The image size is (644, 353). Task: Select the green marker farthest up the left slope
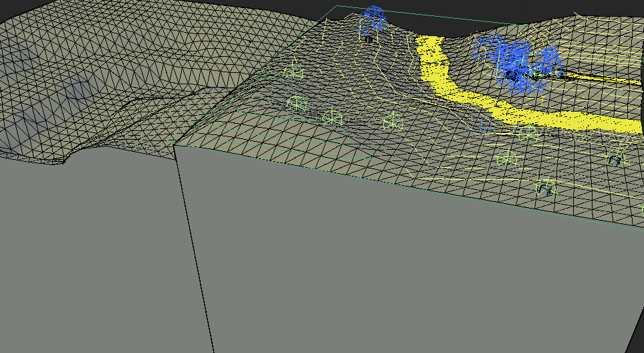[292, 71]
